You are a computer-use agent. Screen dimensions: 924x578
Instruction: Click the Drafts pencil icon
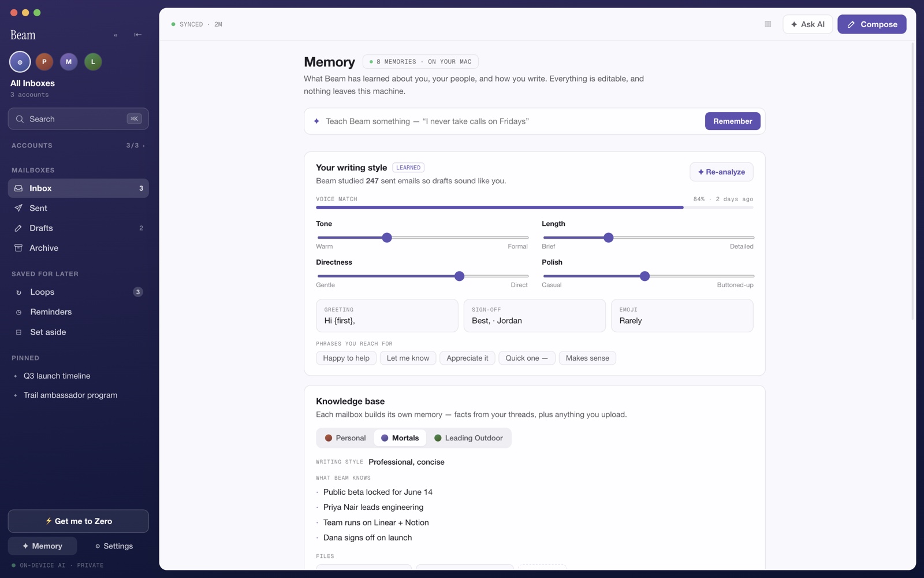point(18,228)
